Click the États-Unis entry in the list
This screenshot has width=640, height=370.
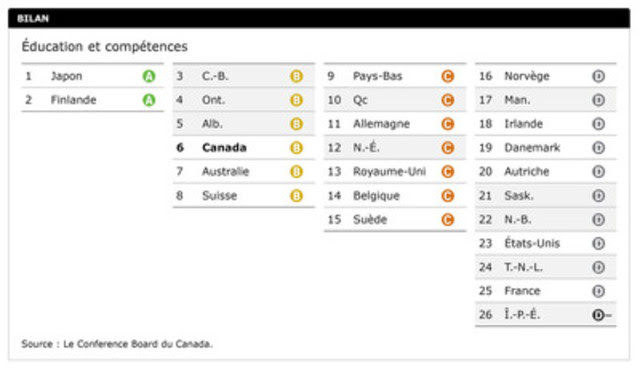[x=546, y=244]
